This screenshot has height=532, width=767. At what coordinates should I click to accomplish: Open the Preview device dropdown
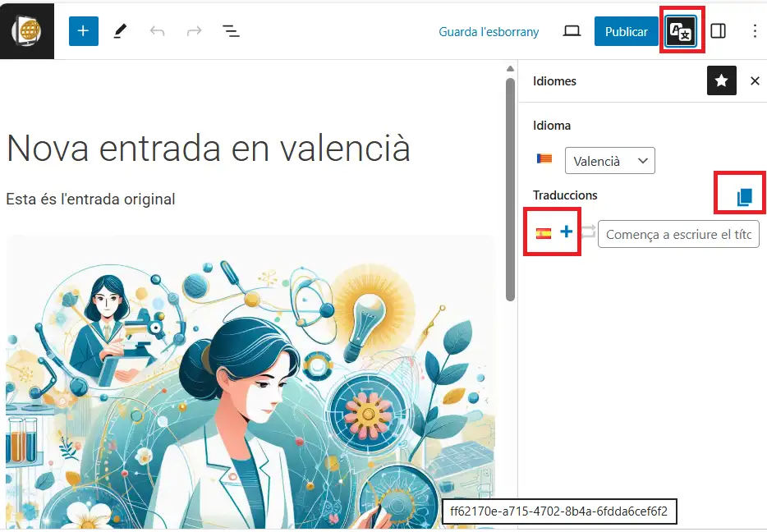572,31
